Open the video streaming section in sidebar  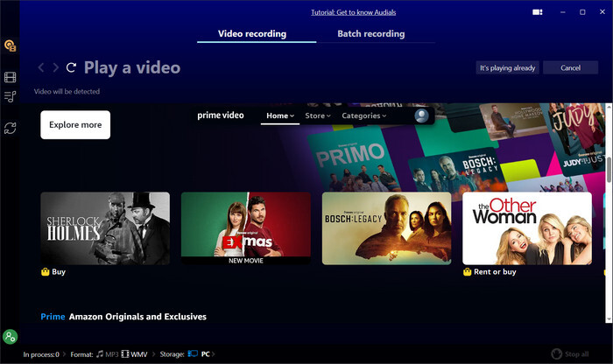(x=11, y=78)
